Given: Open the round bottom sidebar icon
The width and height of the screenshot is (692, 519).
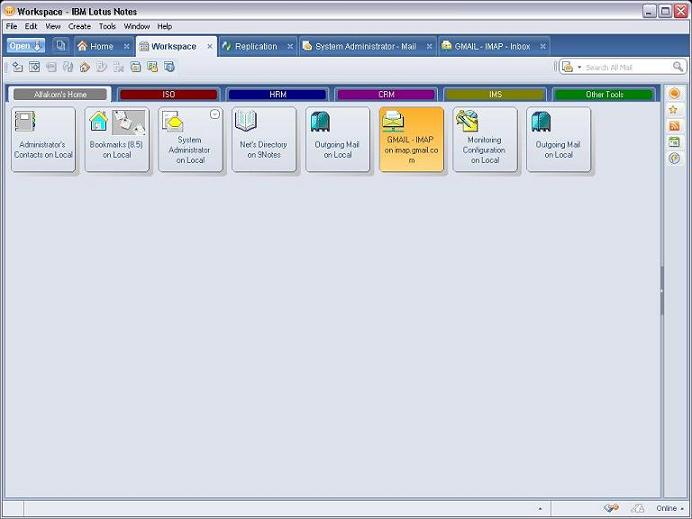Looking at the screenshot, I should (x=674, y=158).
